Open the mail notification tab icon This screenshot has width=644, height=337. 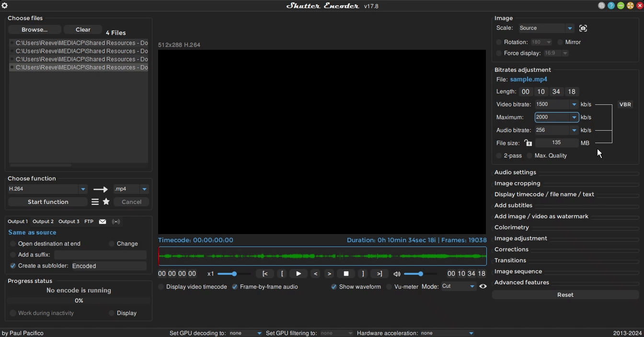click(103, 222)
